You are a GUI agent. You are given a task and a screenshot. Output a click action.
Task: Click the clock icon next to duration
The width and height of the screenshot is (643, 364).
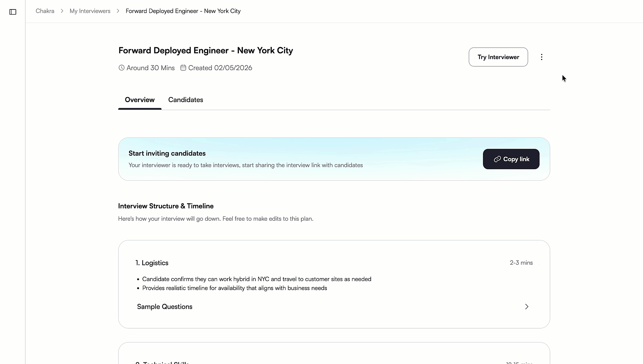[121, 68]
